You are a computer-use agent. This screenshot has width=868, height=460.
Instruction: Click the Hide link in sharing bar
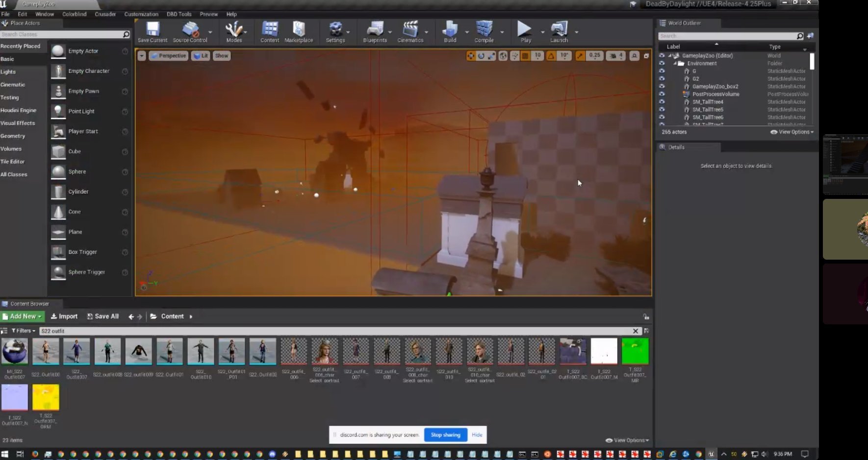tap(477, 435)
